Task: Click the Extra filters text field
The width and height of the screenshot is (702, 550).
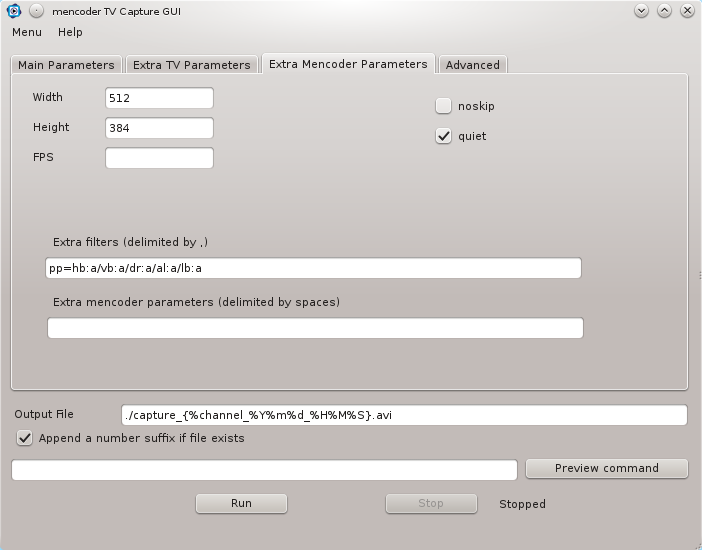Action: (x=313, y=268)
